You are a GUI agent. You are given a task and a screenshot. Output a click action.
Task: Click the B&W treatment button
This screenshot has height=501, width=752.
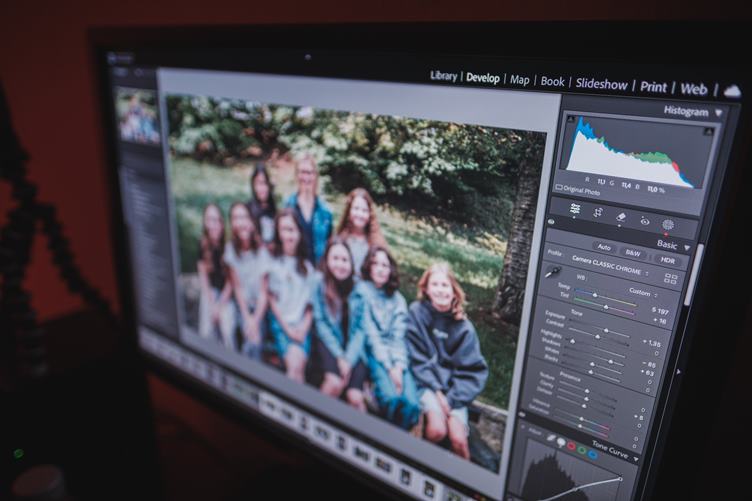click(633, 253)
